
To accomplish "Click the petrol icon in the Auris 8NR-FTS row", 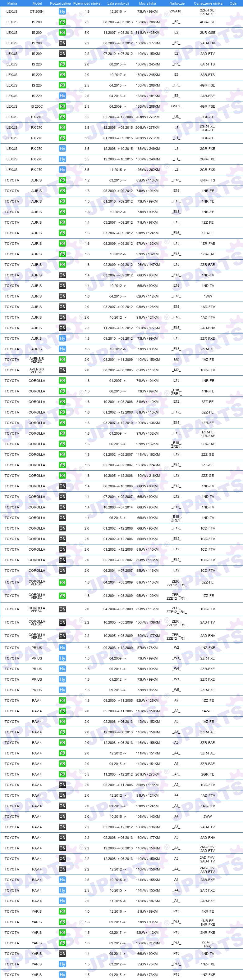I will point(62,180).
